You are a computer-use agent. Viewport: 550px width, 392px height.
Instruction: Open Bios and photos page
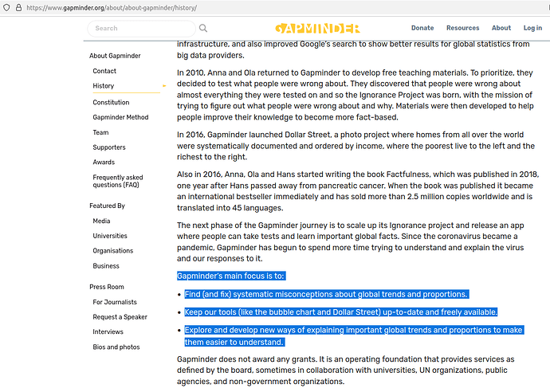tap(116, 347)
